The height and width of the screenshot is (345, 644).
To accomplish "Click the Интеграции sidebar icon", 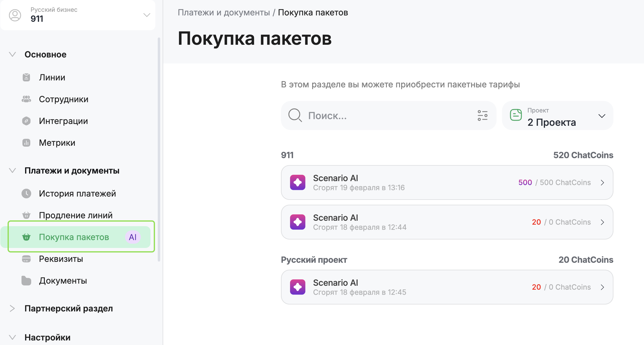I will point(26,121).
